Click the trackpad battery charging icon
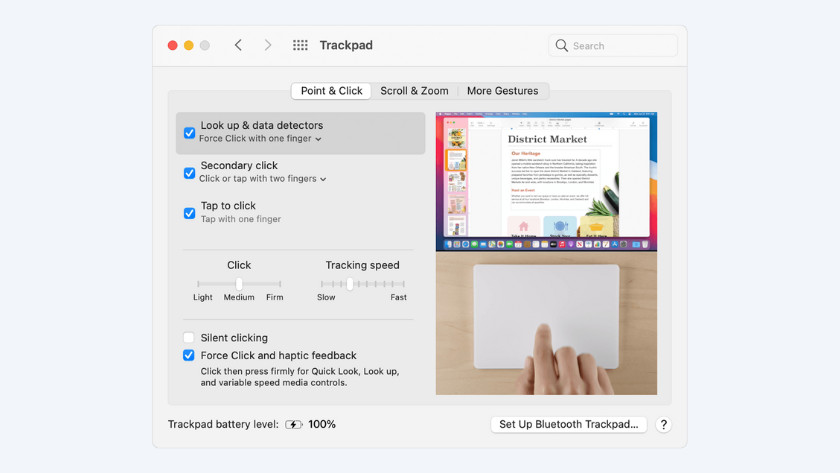The width and height of the screenshot is (840, 473). tap(294, 425)
